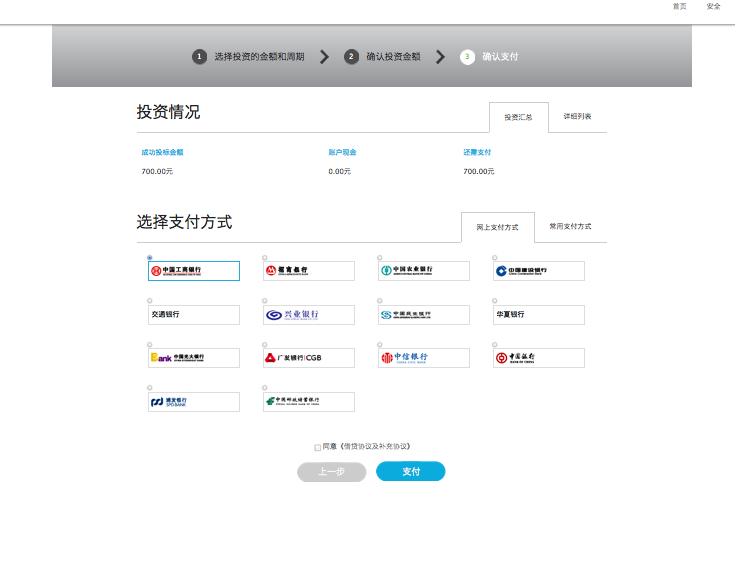Tick the 同意《借贷协议及补充协议》 checkbox

point(318,447)
